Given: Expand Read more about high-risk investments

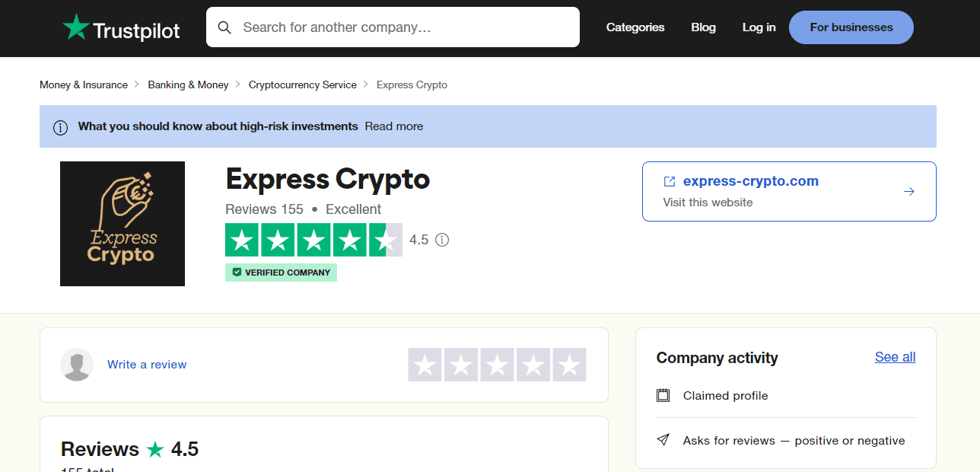Looking at the screenshot, I should pos(393,126).
